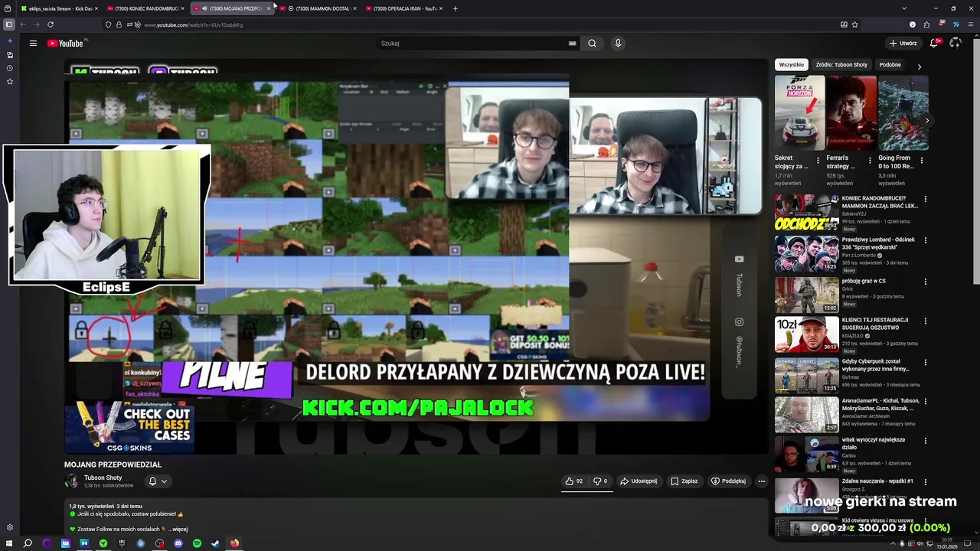This screenshot has width=980, height=551.
Task: Open options menu for Forza shorts card
Action: pos(818,161)
